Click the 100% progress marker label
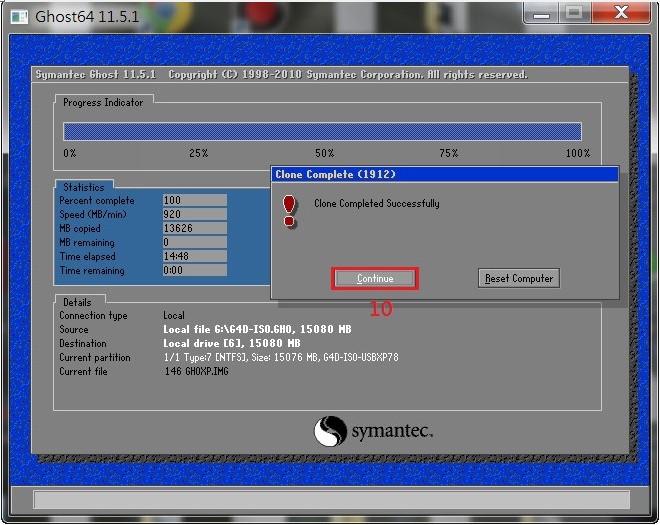The height and width of the screenshot is (525, 660). (578, 153)
